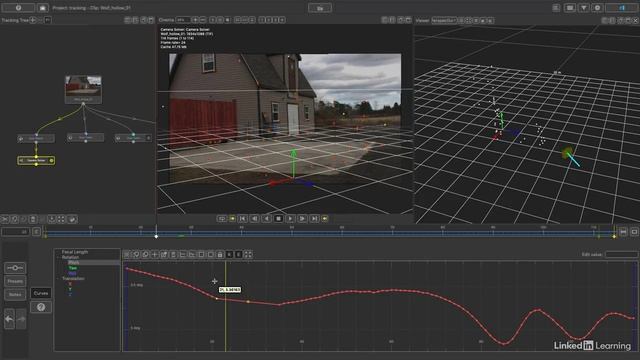Open the Viewer perspective dropdown

pos(444,20)
